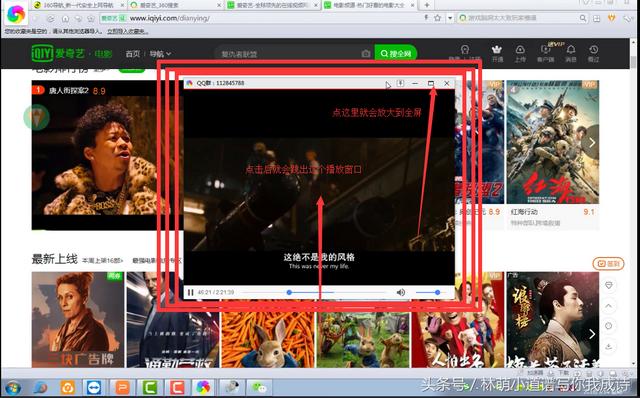Click the browser search box
Screen dimensions: 640x398
click(x=521, y=18)
